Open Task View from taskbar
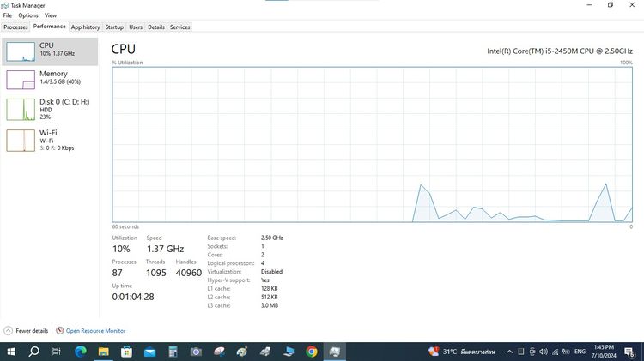 [57, 352]
